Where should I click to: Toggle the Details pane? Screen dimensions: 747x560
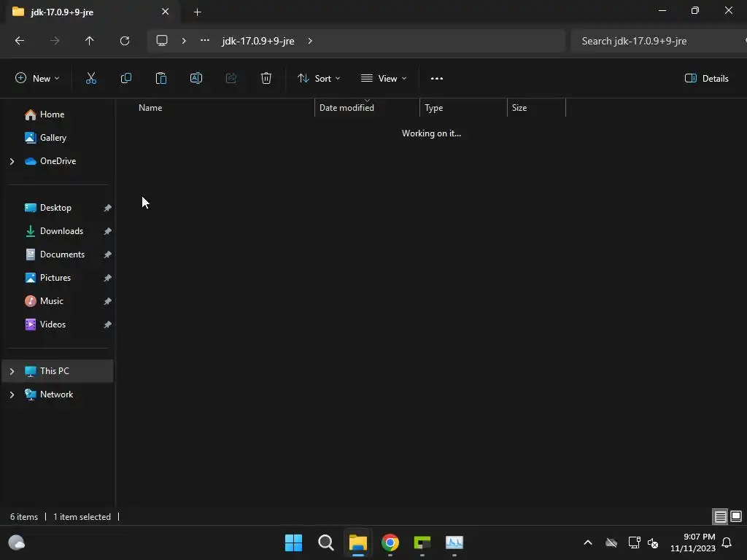pos(706,79)
